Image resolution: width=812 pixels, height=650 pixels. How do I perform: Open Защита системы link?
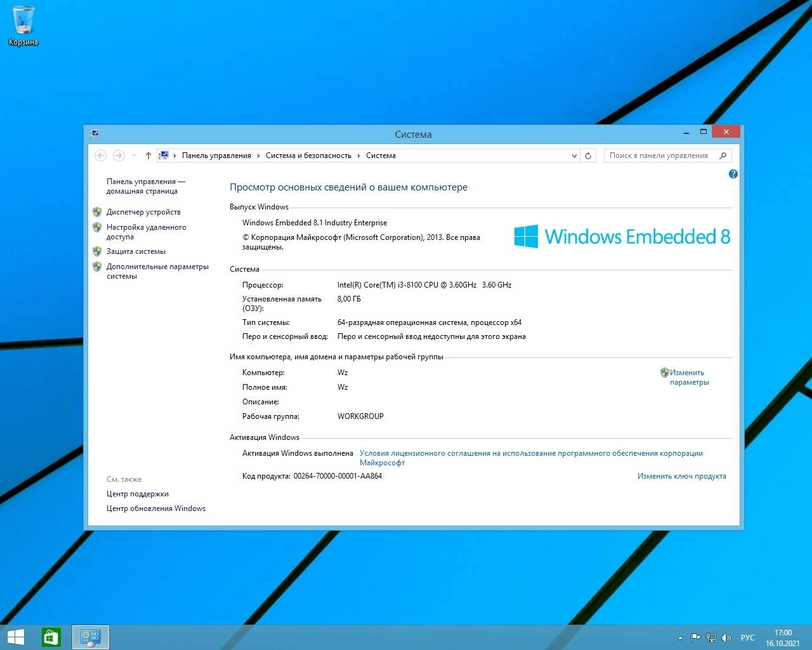coord(136,251)
